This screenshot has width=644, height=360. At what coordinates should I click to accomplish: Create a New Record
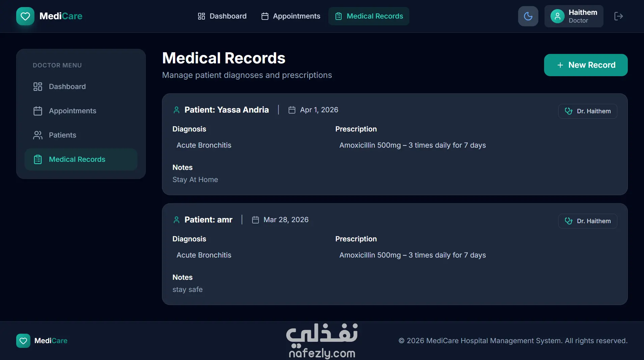point(586,65)
